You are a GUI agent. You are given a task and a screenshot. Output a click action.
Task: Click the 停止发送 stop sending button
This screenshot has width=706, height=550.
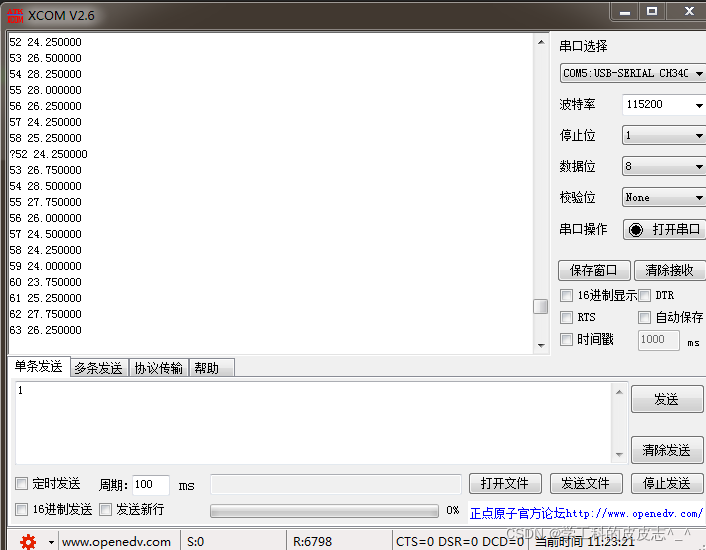coord(667,483)
